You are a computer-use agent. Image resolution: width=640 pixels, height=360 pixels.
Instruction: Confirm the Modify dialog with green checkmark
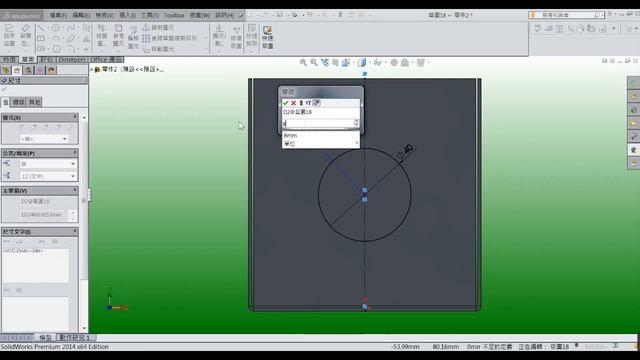[286, 103]
